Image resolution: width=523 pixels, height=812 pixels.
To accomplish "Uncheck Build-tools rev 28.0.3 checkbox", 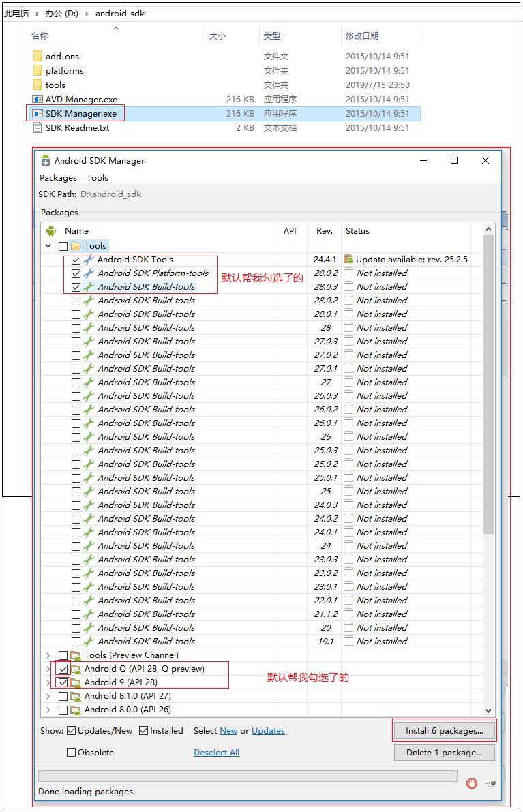I will coord(76,287).
